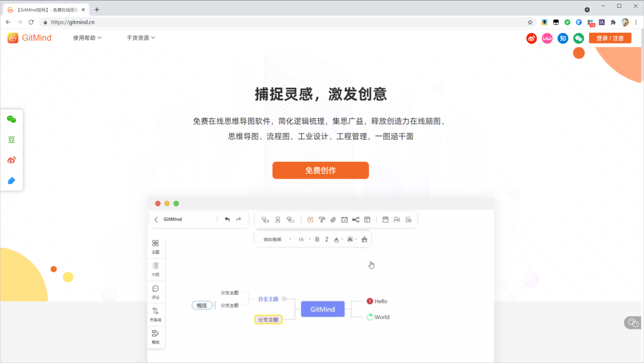This screenshot has height=363, width=644.
Task: Click the green Y extension icon
Action: tap(567, 22)
